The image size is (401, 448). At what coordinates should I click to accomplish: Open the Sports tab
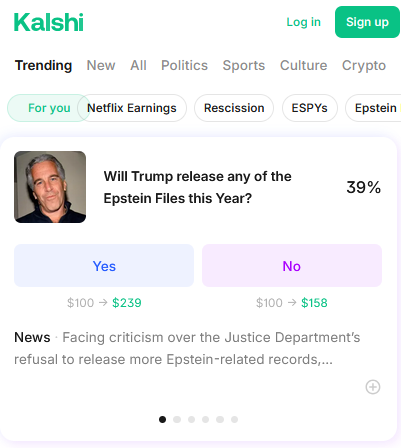(244, 65)
